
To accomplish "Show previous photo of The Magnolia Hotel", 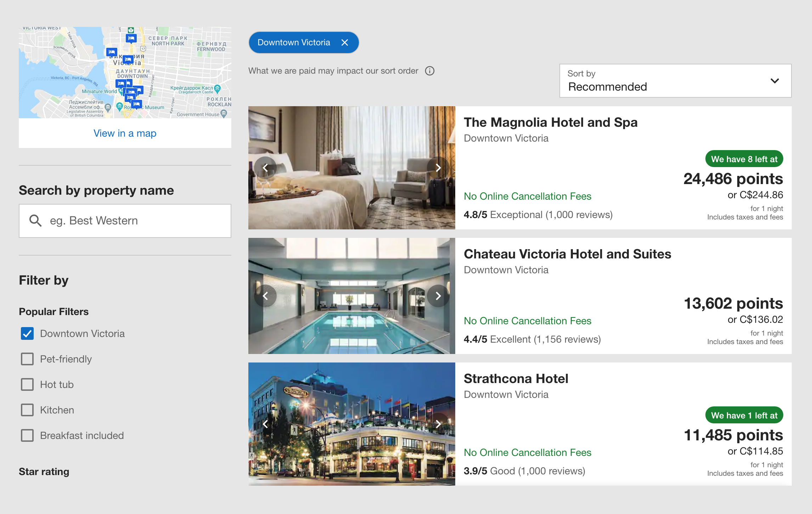I will [x=265, y=168].
